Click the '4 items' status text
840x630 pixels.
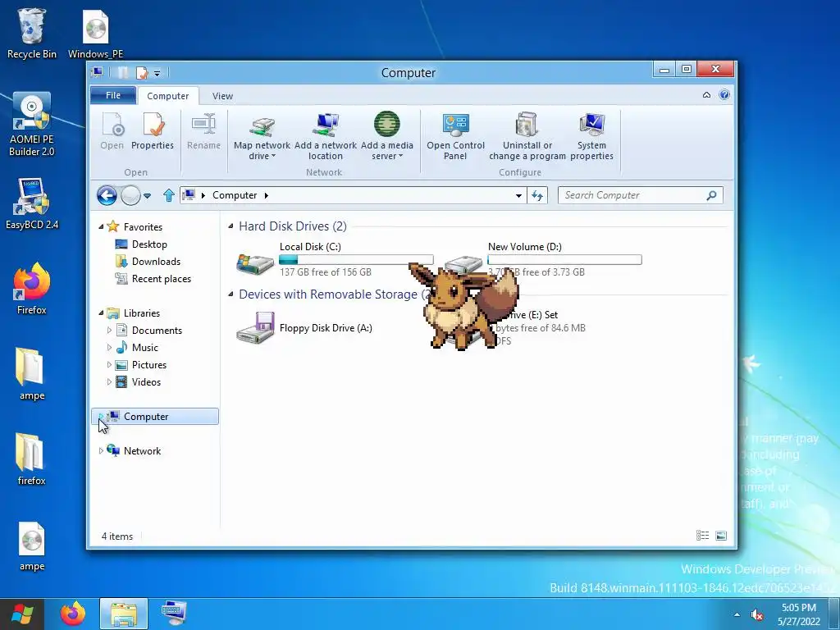point(117,536)
